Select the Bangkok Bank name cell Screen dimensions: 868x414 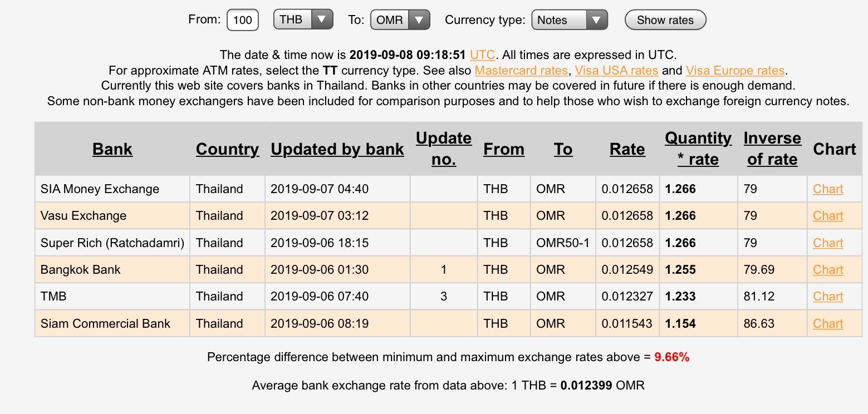(x=112, y=269)
